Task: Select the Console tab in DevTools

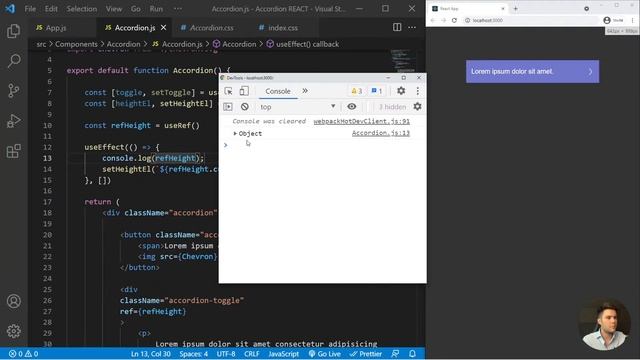Action: tap(278, 91)
